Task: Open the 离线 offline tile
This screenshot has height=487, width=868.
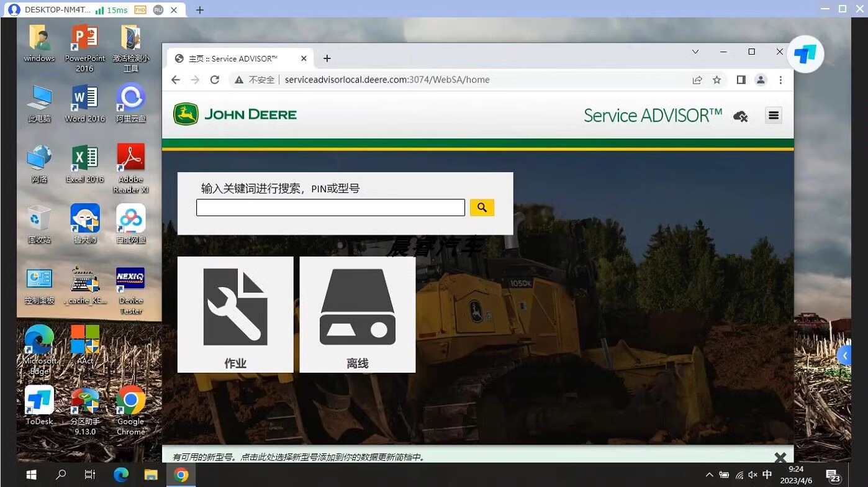Action: [x=358, y=314]
